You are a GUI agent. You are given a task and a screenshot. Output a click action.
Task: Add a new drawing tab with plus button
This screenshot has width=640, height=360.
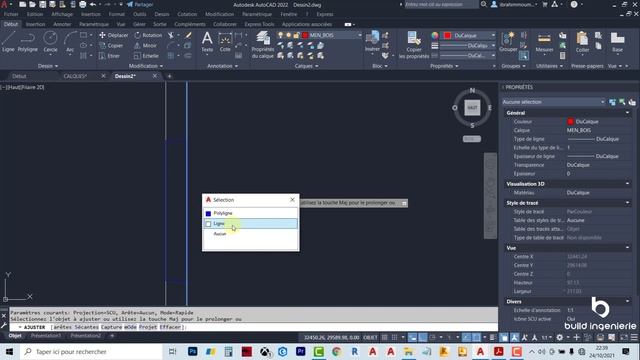169,76
